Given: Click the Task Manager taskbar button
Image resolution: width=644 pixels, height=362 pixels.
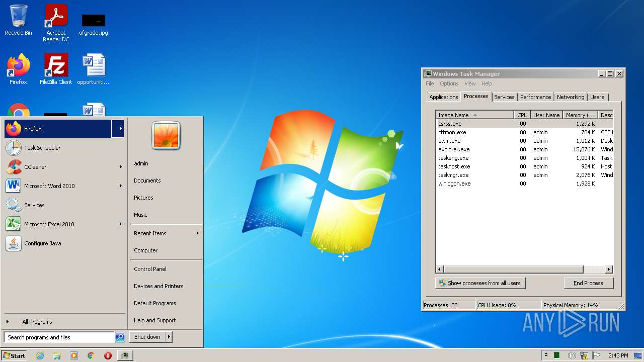Looking at the screenshot, I should (125, 355).
